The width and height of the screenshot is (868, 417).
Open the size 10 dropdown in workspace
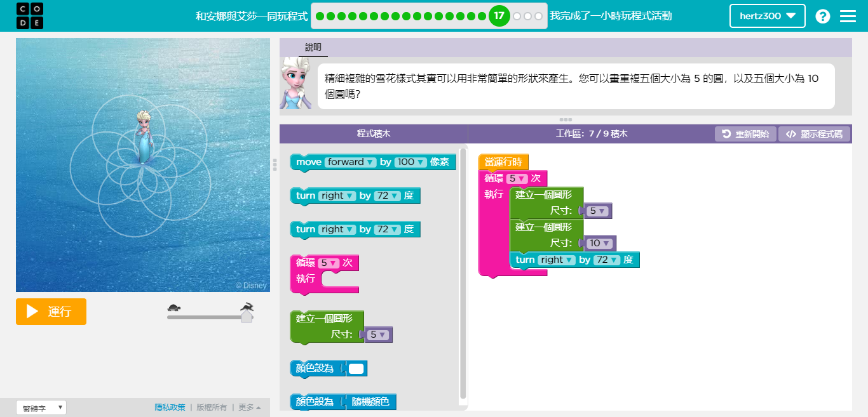[x=599, y=243]
